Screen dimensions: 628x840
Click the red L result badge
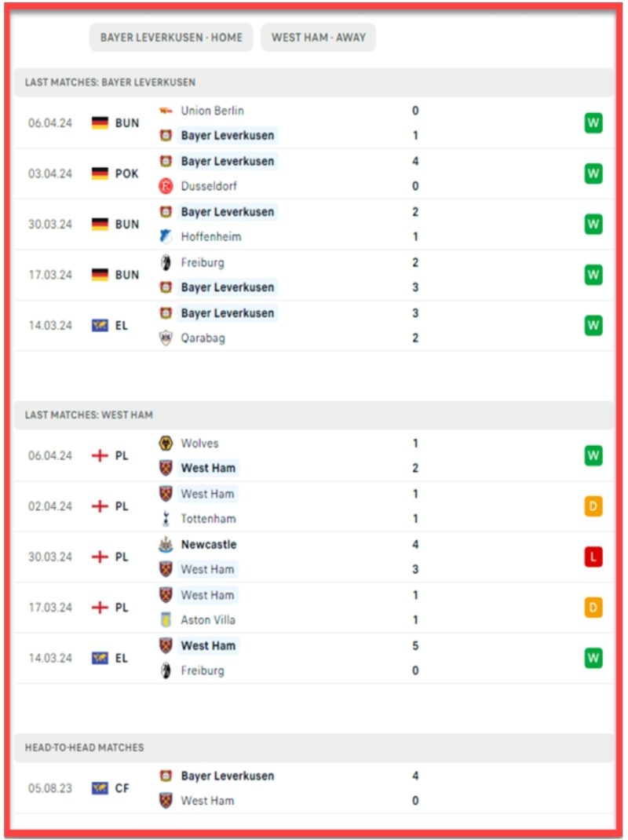(593, 557)
